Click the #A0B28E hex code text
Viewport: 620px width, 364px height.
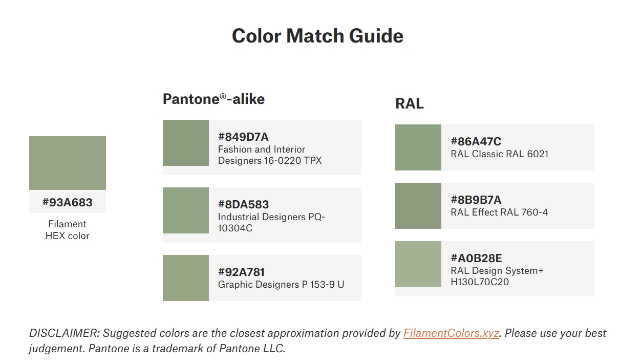(476, 258)
